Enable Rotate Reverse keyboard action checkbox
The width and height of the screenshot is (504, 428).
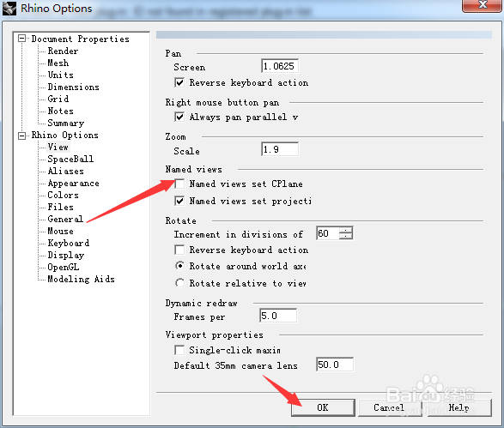(x=179, y=250)
